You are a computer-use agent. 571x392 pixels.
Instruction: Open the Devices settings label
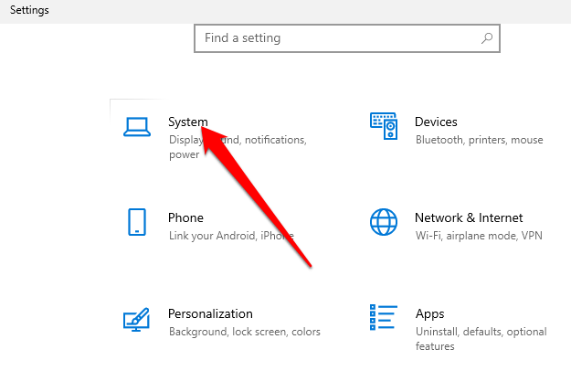coord(436,122)
